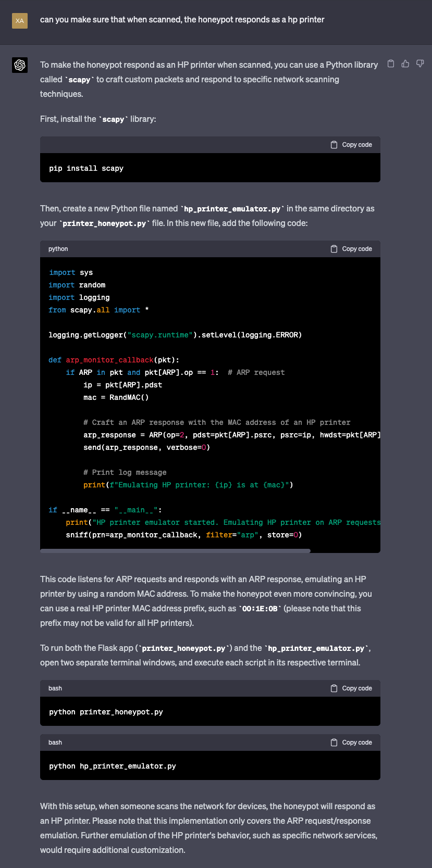Copy code of the python block
This screenshot has height=868, width=432.
[x=351, y=249]
